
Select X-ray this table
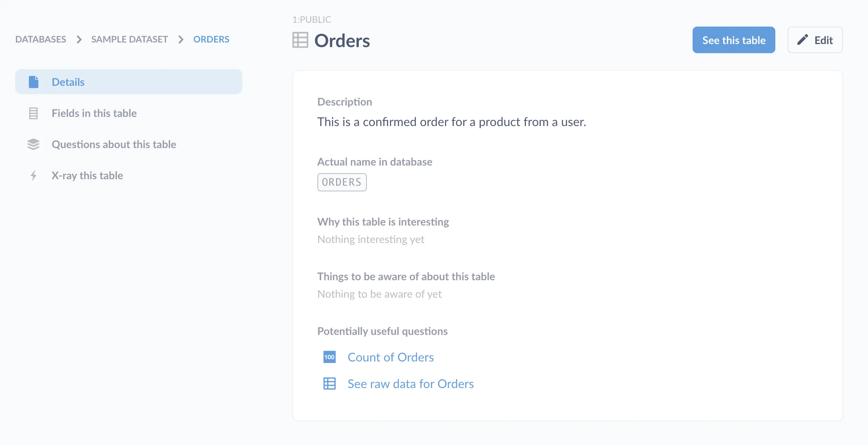point(87,175)
